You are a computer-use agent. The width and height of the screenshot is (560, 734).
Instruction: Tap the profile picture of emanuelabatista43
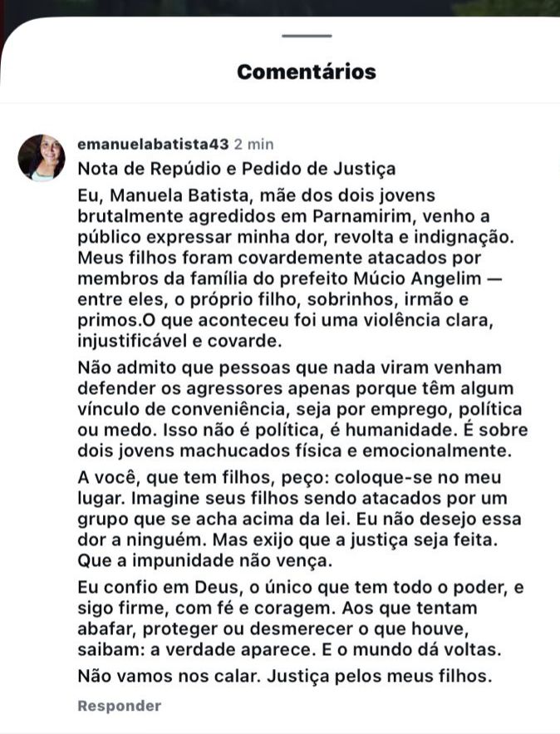pyautogui.click(x=42, y=158)
